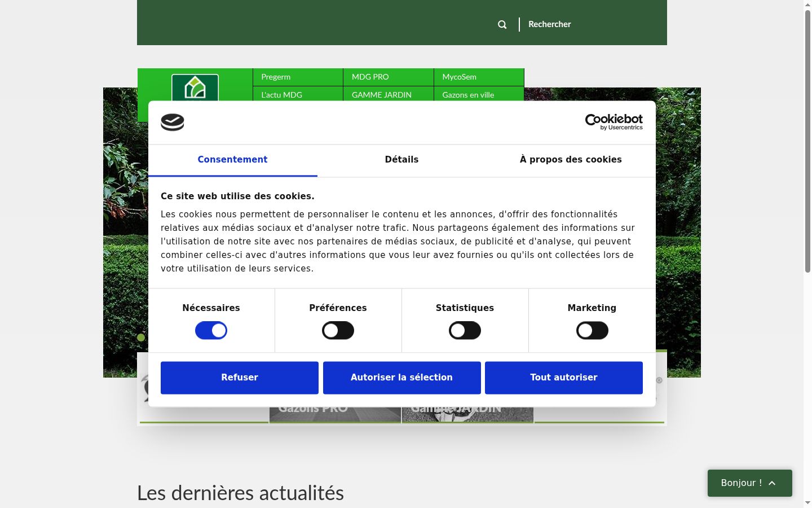
Task: Open the Pregerm menu item
Action: click(x=298, y=77)
